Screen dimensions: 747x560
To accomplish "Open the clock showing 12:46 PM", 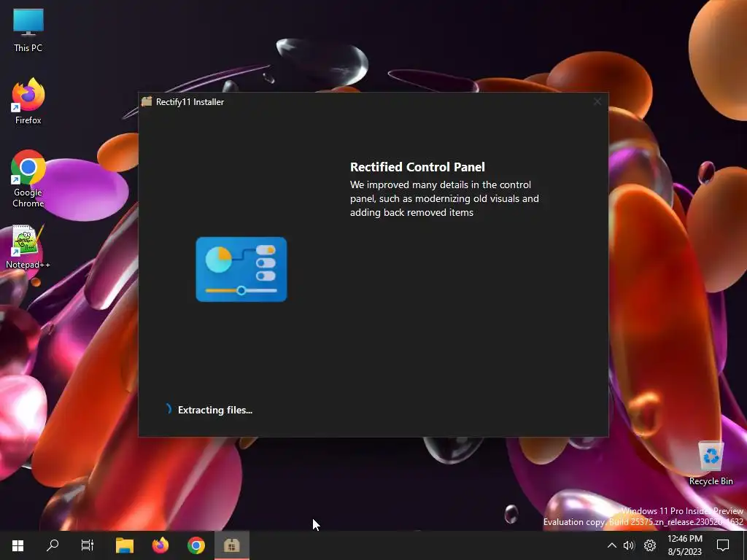I will [x=684, y=545].
